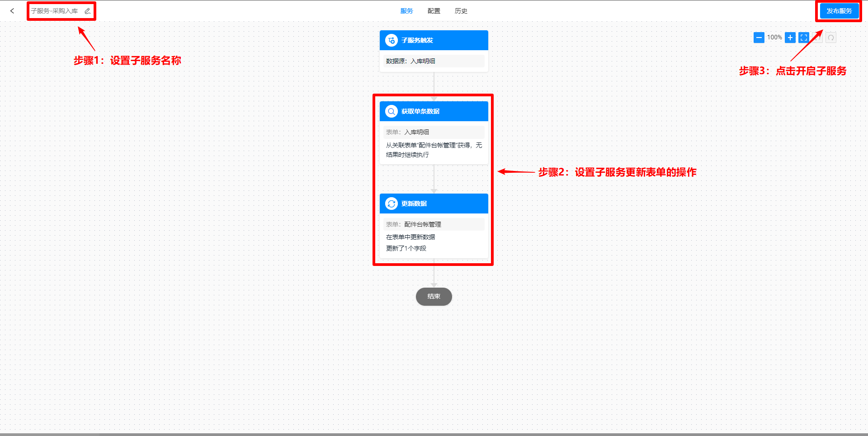Open the 数据源 入库明细 selector

(433, 61)
